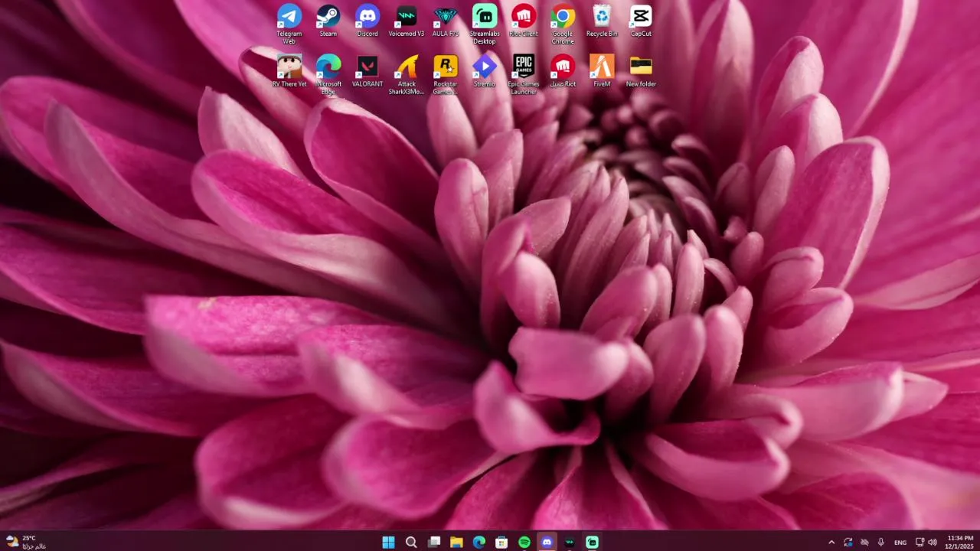Select the CapCut desktop shortcut
Image resolution: width=980 pixels, height=551 pixels.
(x=641, y=21)
